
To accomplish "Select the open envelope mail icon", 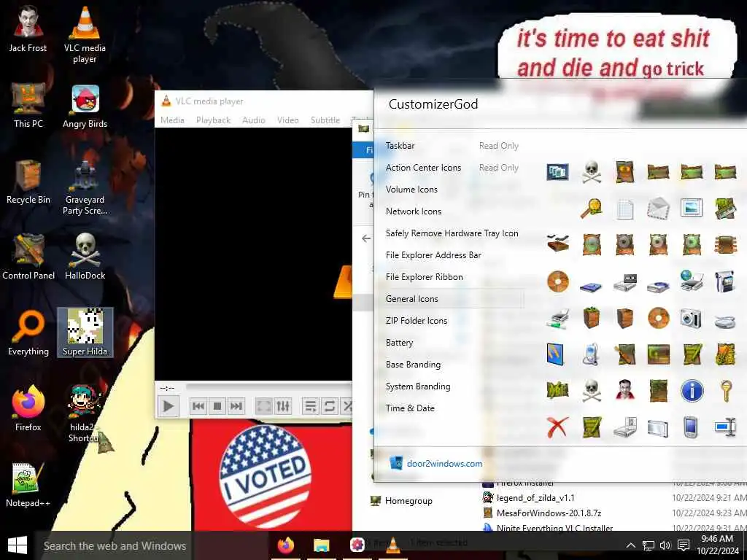I will click(x=658, y=209).
